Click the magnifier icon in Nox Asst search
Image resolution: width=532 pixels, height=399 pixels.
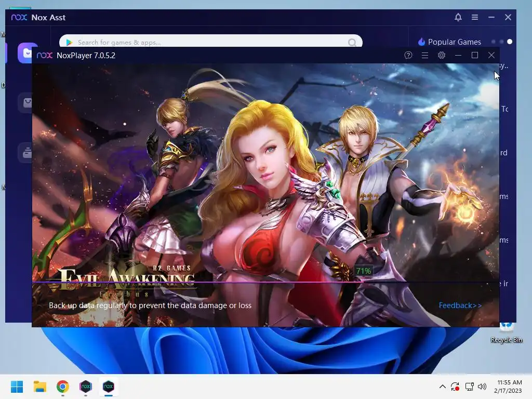click(352, 43)
